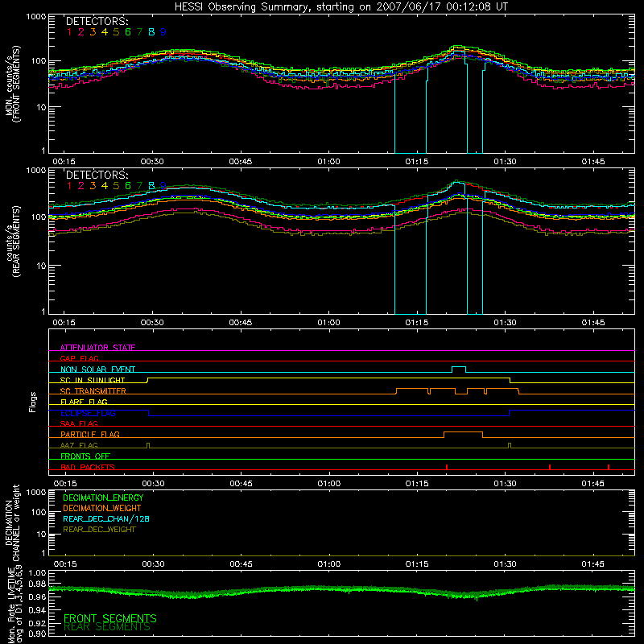Select the 'DETECTORS:' heading in the front segments plot
Image resolution: width=644 pixels, height=644 pixels.
coord(97,21)
